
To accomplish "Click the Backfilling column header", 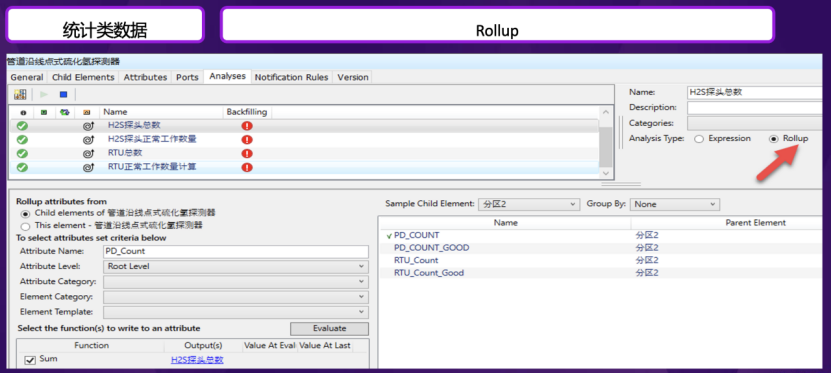I will 247,112.
